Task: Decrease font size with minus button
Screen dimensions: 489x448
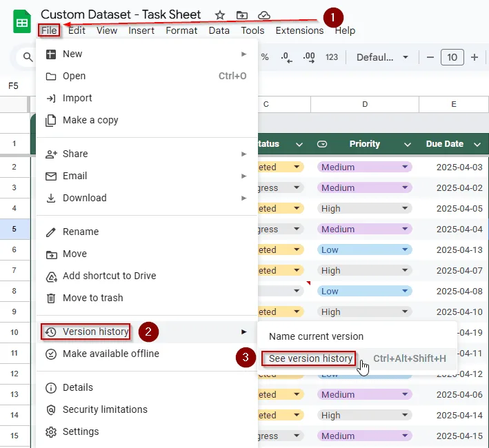Action: pyautogui.click(x=430, y=57)
